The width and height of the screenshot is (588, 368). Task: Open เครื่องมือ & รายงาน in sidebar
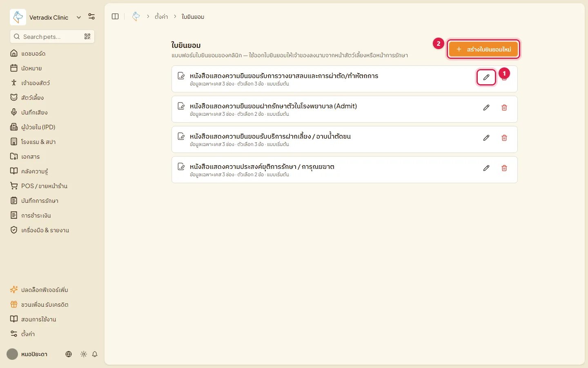52,230
